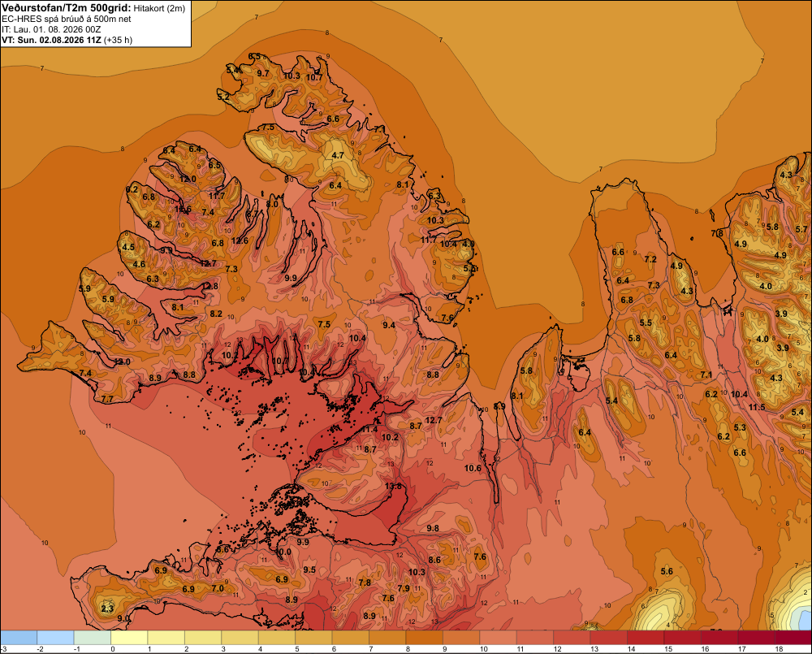Click the legend tick label 10
This screenshot has width=812, height=654.
484,649
